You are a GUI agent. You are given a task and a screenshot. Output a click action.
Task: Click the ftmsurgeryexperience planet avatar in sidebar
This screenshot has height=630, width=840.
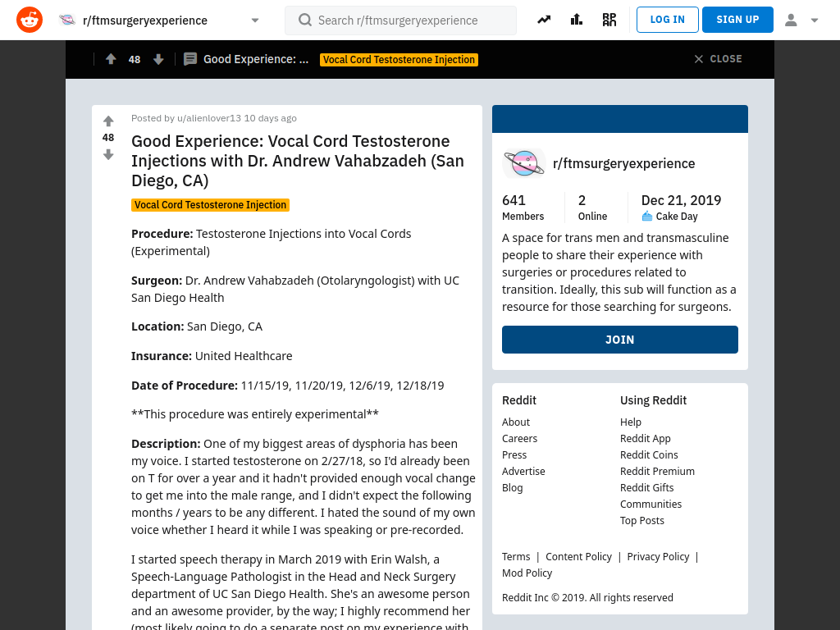coord(524,163)
